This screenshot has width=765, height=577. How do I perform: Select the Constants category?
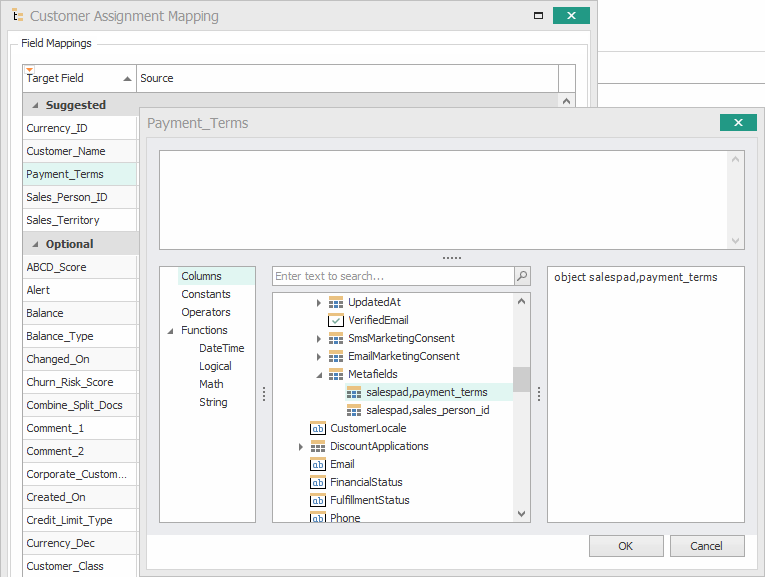[205, 294]
